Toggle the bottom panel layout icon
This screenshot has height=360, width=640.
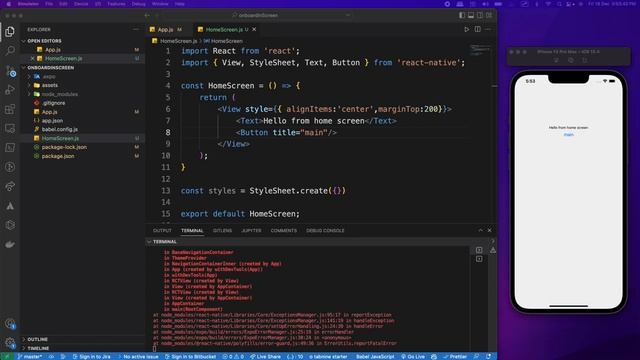471,15
